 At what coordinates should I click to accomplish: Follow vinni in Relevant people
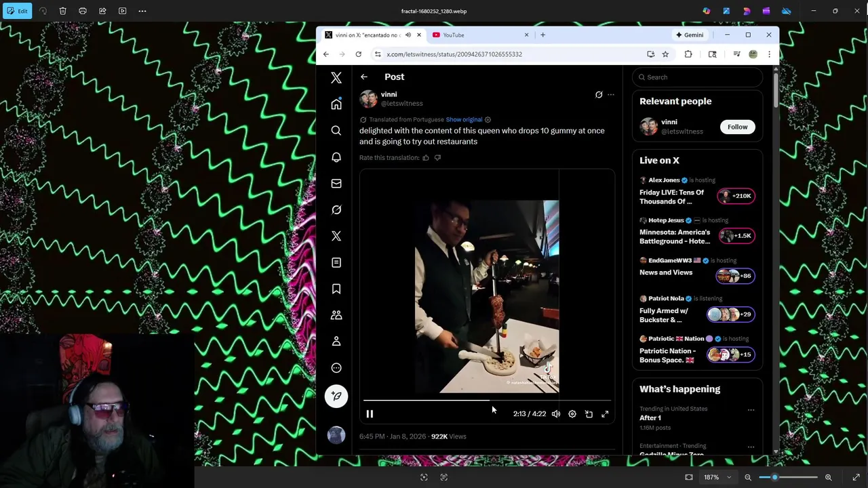click(737, 127)
